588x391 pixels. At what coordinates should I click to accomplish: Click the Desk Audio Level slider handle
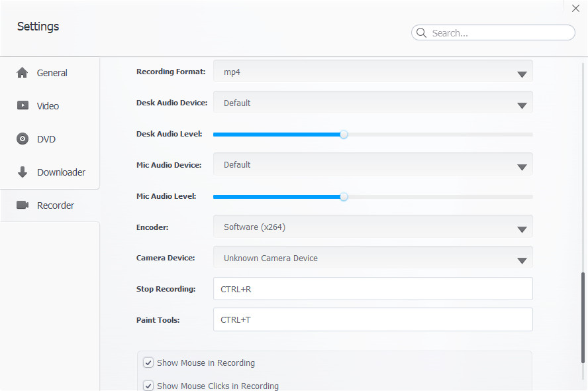click(344, 135)
